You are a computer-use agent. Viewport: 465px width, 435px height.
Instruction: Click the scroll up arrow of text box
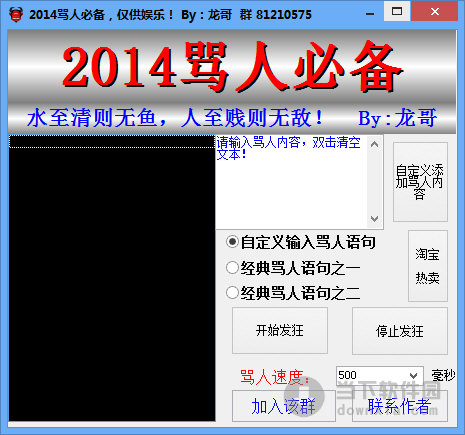pos(374,144)
